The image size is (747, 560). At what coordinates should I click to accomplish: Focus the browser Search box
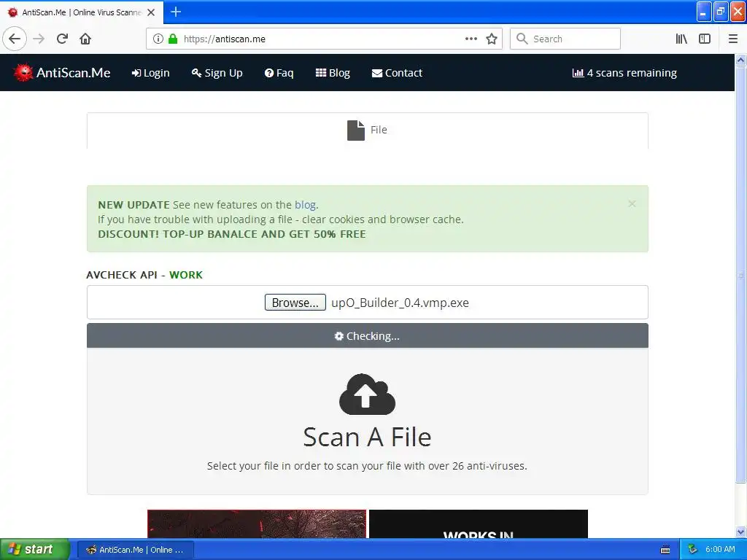click(x=565, y=39)
